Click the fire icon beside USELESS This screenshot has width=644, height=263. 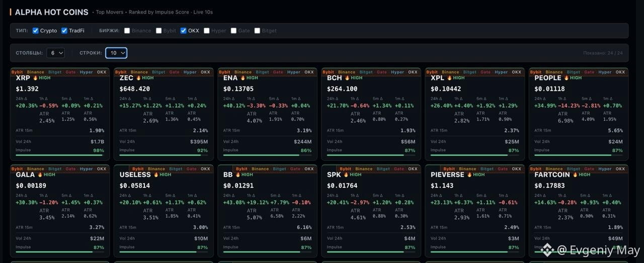(156, 175)
